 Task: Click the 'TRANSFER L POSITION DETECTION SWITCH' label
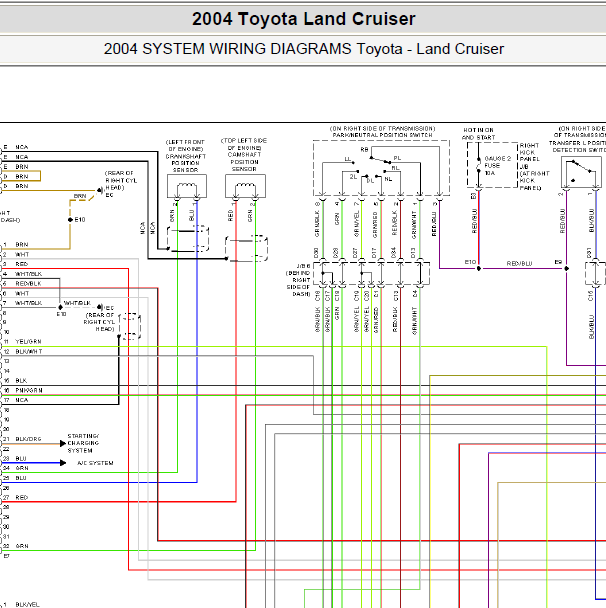[577, 146]
